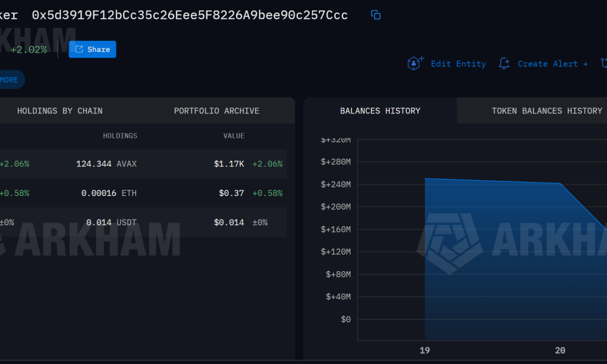
Task: Switch to TOKEN BALANCES HISTORY tab
Action: pos(546,110)
